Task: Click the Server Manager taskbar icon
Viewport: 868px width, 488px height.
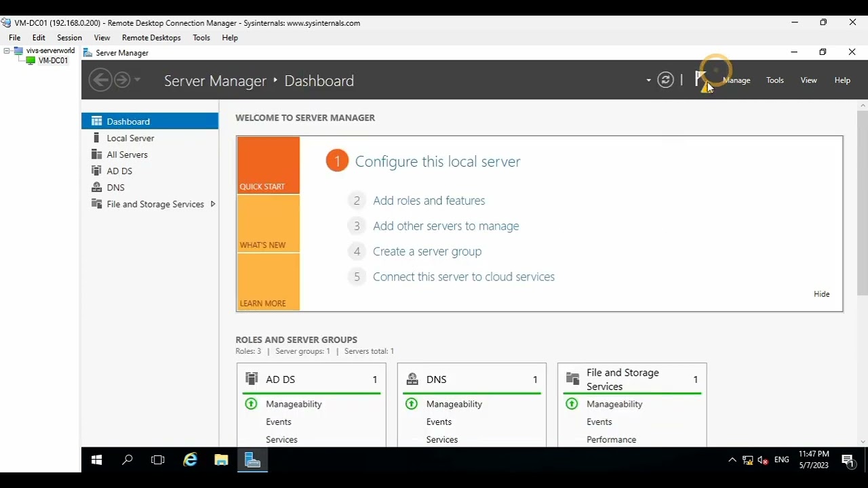Action: click(252, 460)
